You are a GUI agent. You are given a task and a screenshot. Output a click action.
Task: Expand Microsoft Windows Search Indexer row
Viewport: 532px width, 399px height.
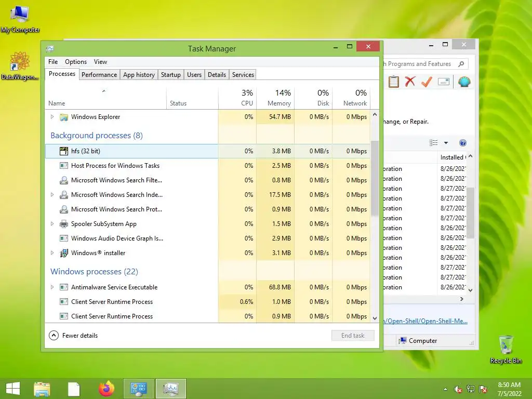52,195
